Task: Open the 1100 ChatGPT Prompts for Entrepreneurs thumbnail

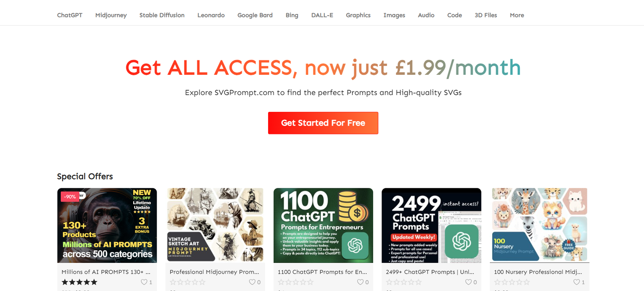Action: pyautogui.click(x=323, y=225)
